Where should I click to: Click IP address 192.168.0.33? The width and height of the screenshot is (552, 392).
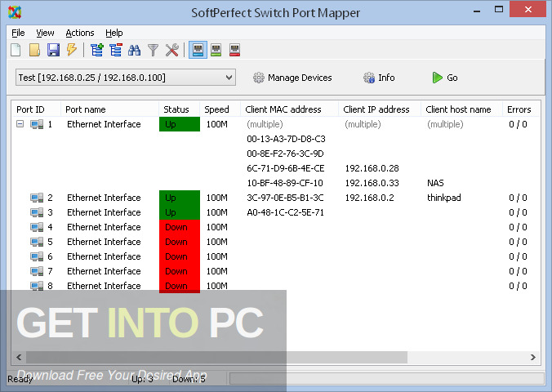click(x=372, y=183)
